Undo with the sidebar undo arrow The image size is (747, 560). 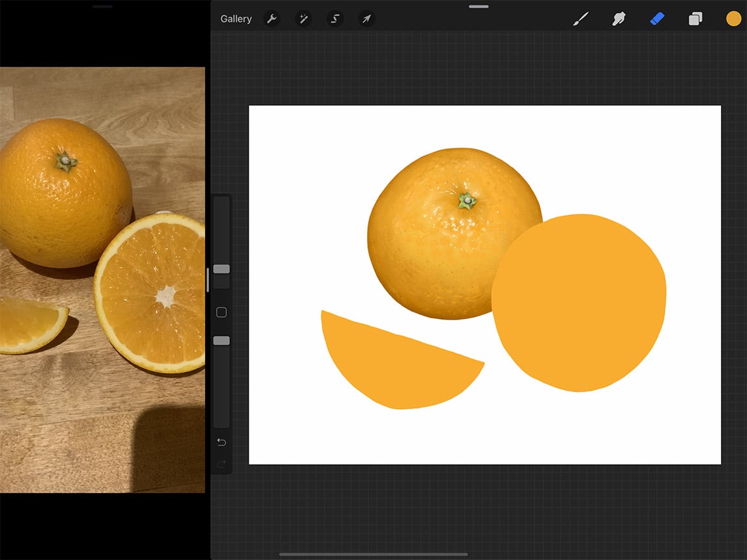(221, 441)
